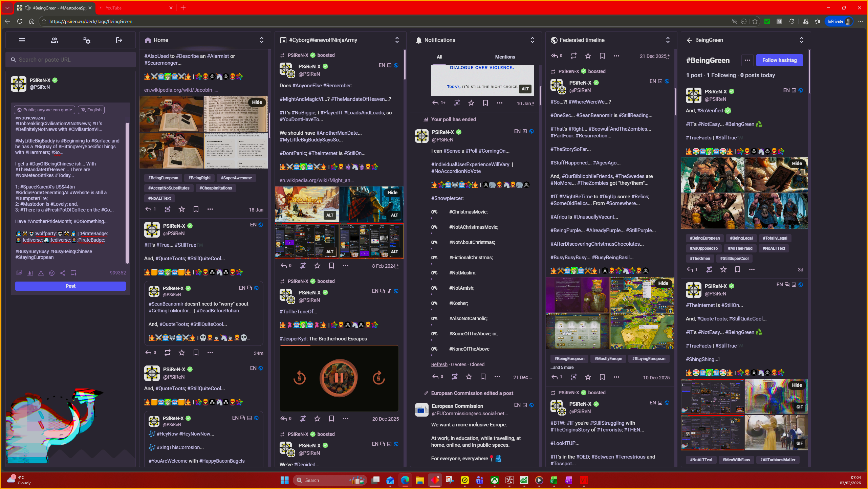Boost the top Federated timeline post
This screenshot has width=868, height=489.
click(573, 56)
